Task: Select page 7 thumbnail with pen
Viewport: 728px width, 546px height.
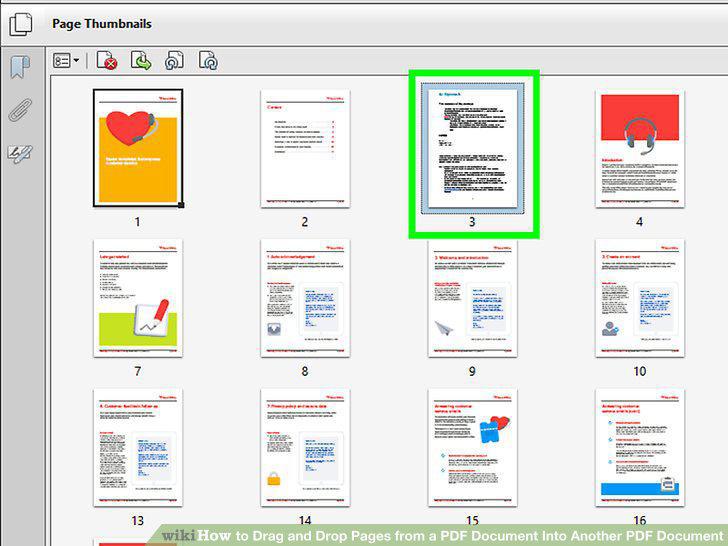Action: (x=138, y=298)
